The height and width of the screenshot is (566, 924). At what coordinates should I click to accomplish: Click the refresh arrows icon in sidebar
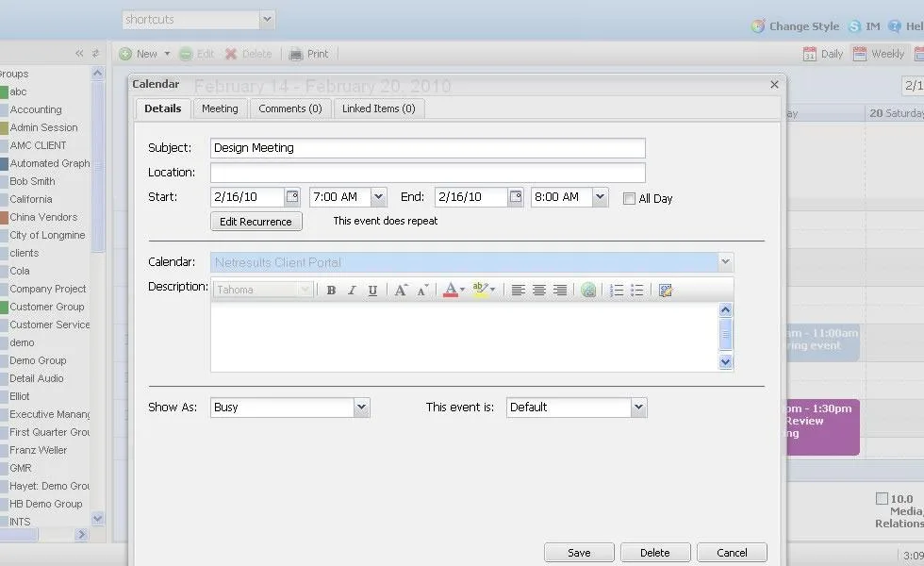click(95, 54)
